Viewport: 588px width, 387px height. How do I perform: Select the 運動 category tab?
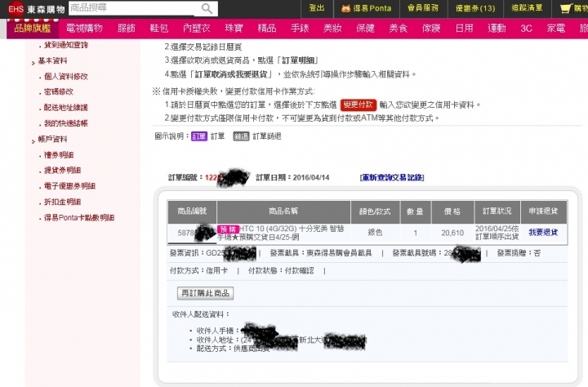497,28
